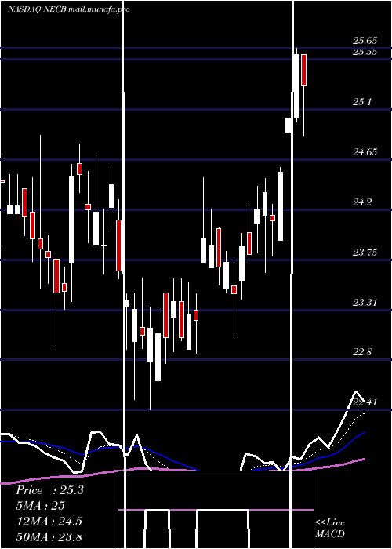Click the <<Live MACD label

tap(330, 528)
